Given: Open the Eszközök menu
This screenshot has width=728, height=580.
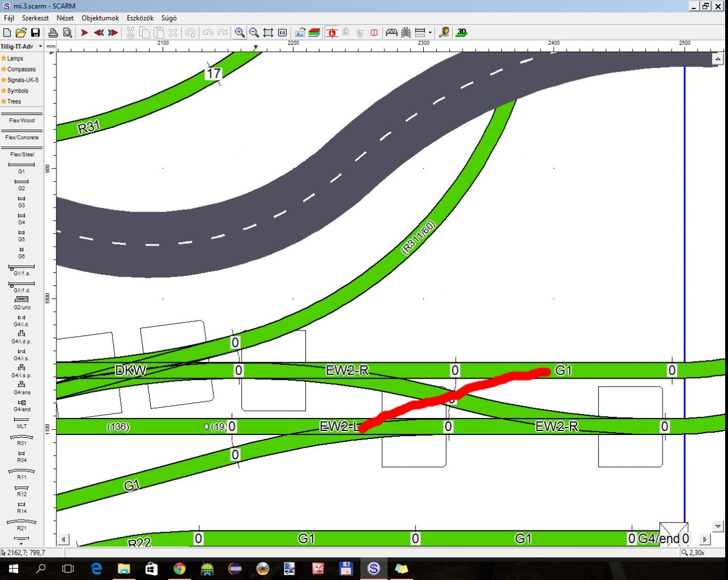Looking at the screenshot, I should 140,18.
